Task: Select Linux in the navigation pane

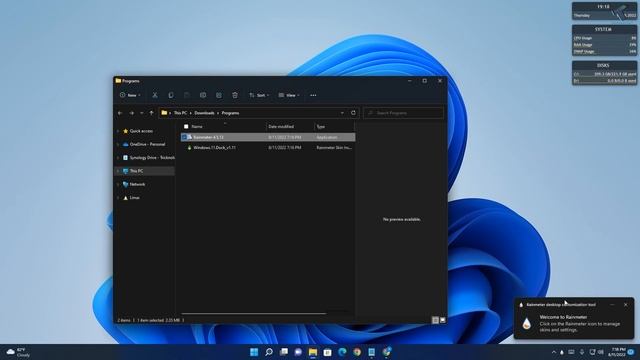Action: point(134,198)
